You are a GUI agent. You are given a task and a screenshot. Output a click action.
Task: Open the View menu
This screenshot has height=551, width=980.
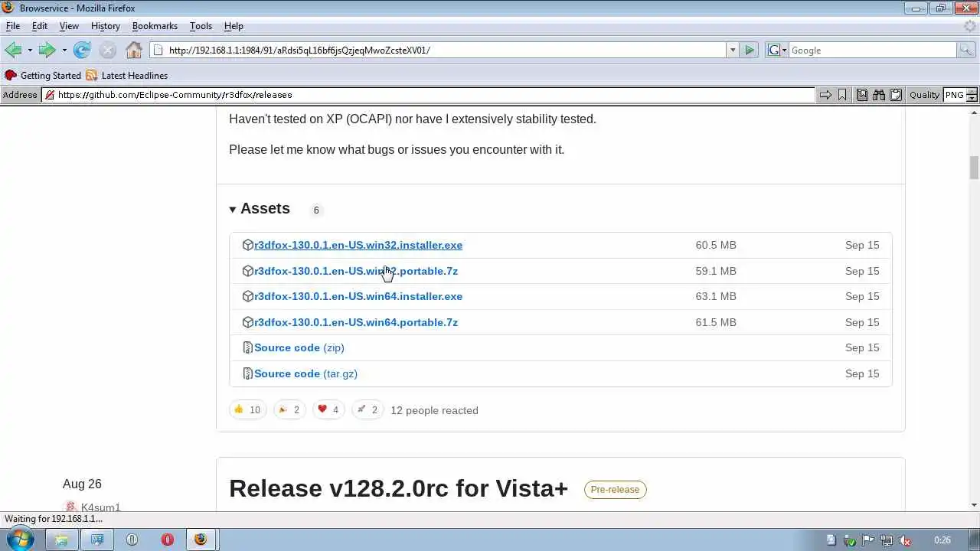pos(69,25)
